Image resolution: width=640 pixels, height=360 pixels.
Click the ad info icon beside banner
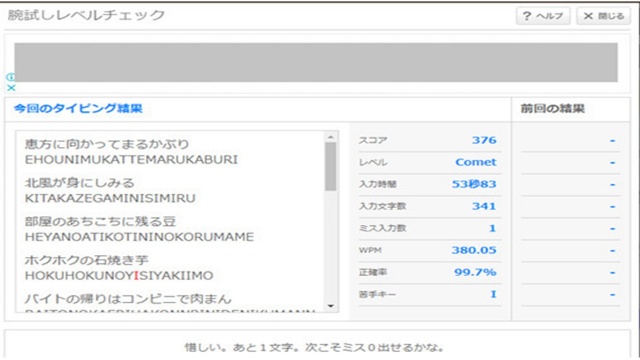pyautogui.click(x=11, y=77)
